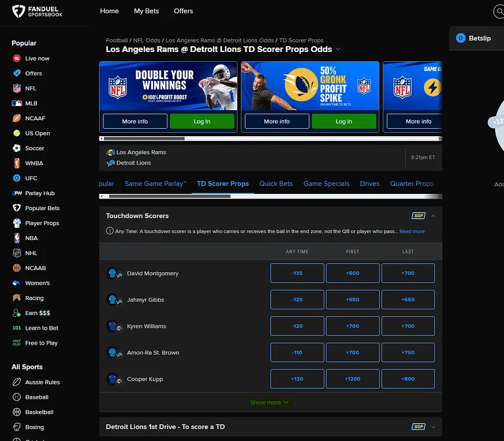Click the FanDuel Sportsbook logo

click(37, 11)
